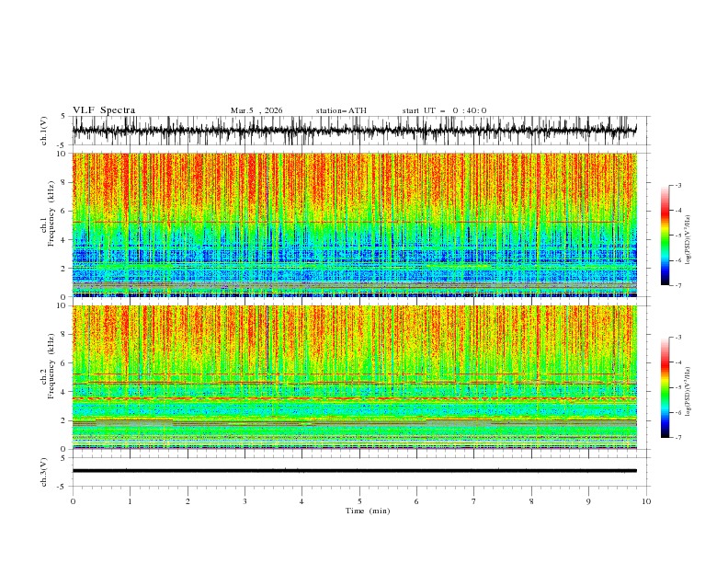Viewport: 728px width, 563px height.
Task: Click the "Time (min)" axis label
Action: (368, 511)
